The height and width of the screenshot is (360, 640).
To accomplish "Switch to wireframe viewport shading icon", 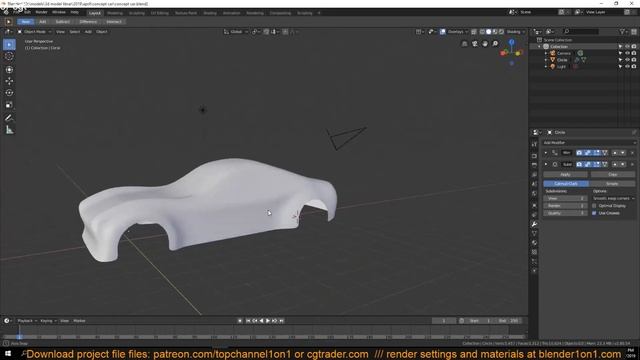I will click(x=482, y=31).
